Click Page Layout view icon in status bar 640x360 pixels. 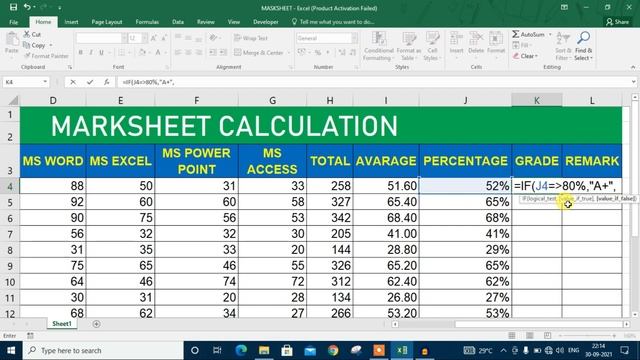pyautogui.click(x=529, y=336)
